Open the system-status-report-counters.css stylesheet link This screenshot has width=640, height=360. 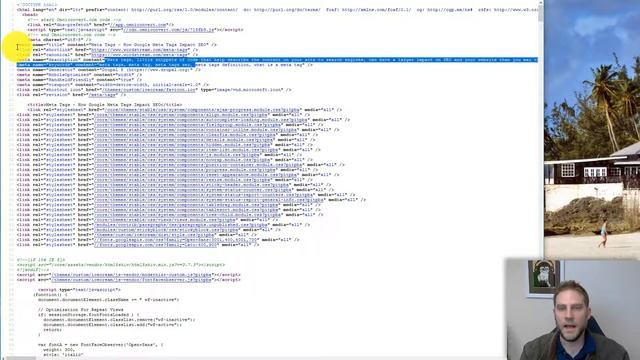pyautogui.click(x=204, y=195)
